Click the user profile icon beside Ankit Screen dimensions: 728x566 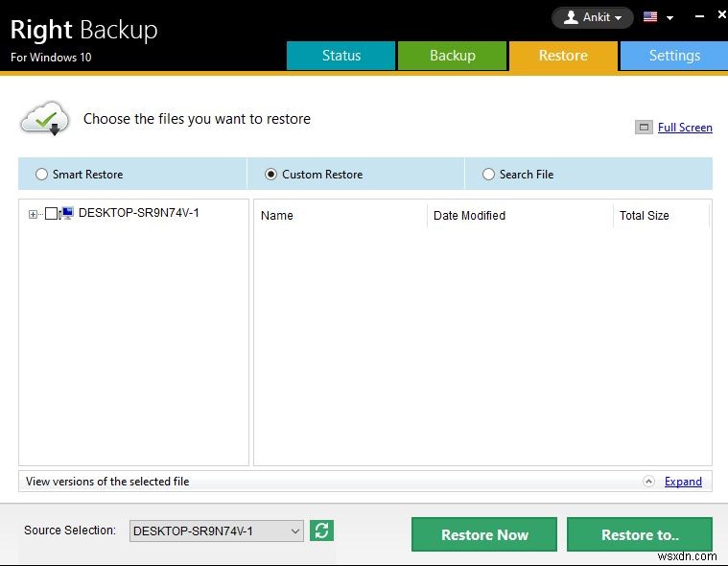571,17
